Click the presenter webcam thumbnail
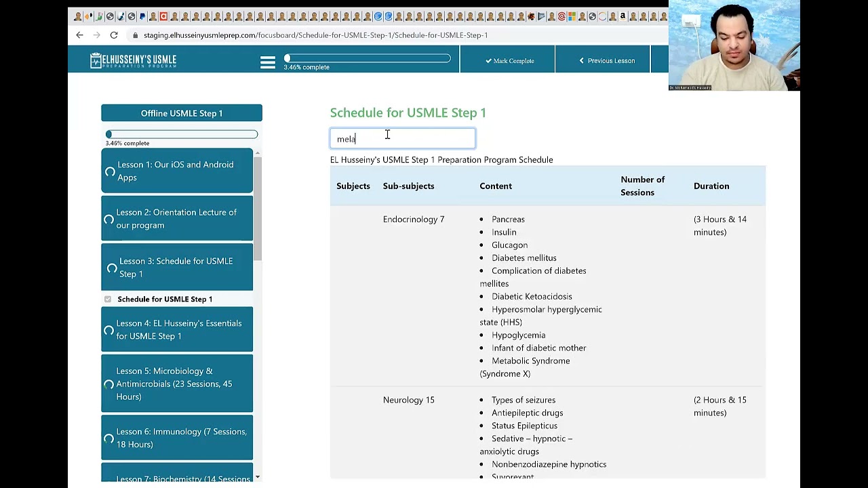The height and width of the screenshot is (488, 868). 734,45
